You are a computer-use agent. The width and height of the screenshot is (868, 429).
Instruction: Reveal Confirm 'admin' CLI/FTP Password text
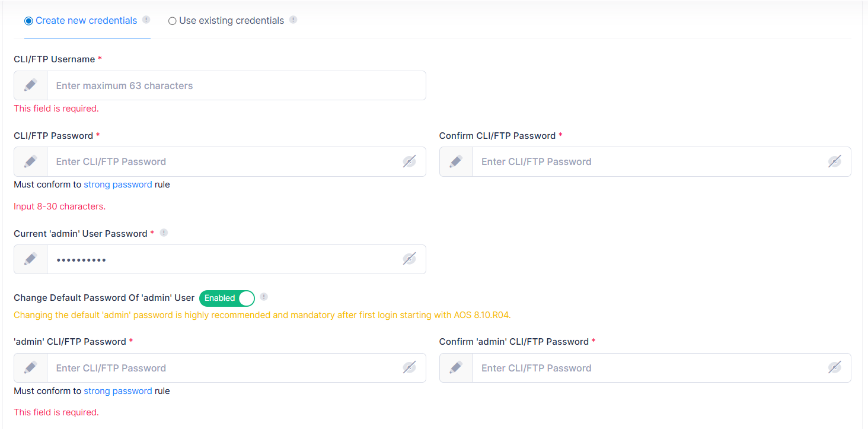tap(834, 368)
